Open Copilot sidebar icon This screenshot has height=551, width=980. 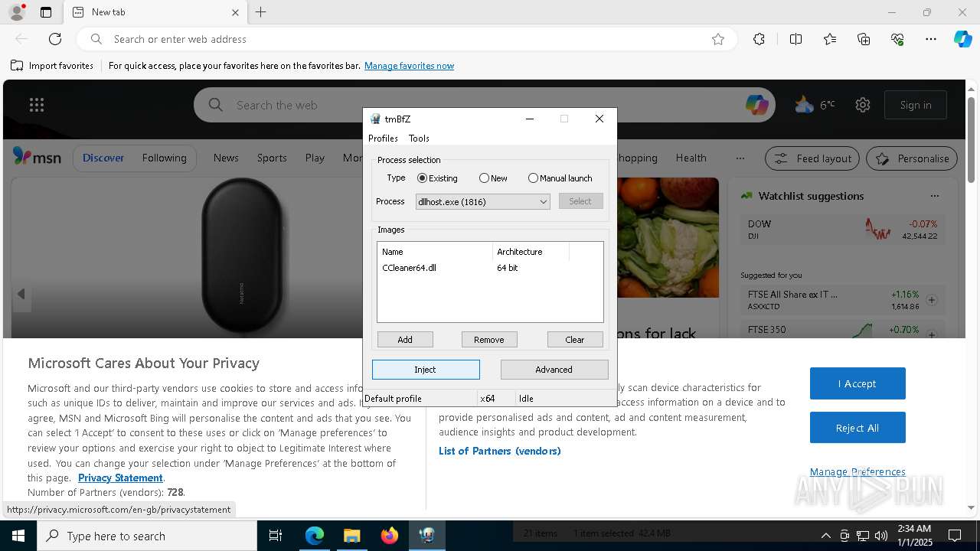[962, 39]
